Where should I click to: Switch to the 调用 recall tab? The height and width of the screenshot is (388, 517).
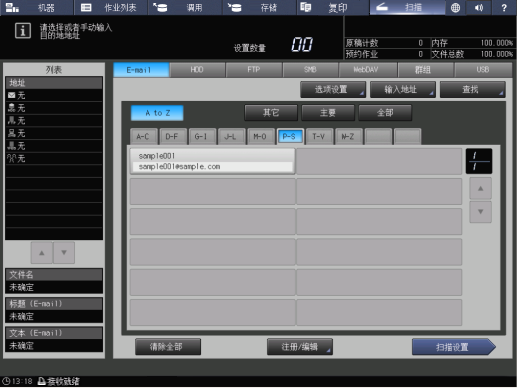point(185,7)
